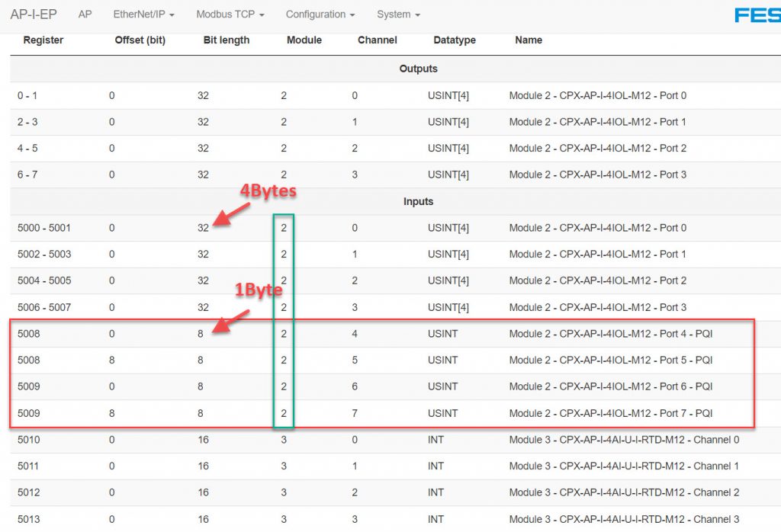The image size is (781, 532).
Task: Click the Name column header
Action: [x=529, y=40]
